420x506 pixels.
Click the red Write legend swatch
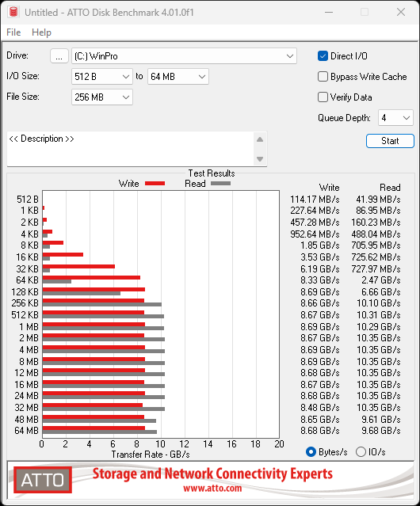[155, 183]
